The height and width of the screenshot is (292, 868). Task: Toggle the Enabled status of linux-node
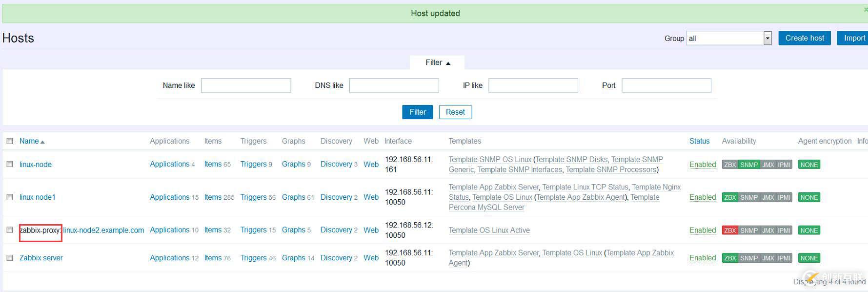click(x=703, y=165)
